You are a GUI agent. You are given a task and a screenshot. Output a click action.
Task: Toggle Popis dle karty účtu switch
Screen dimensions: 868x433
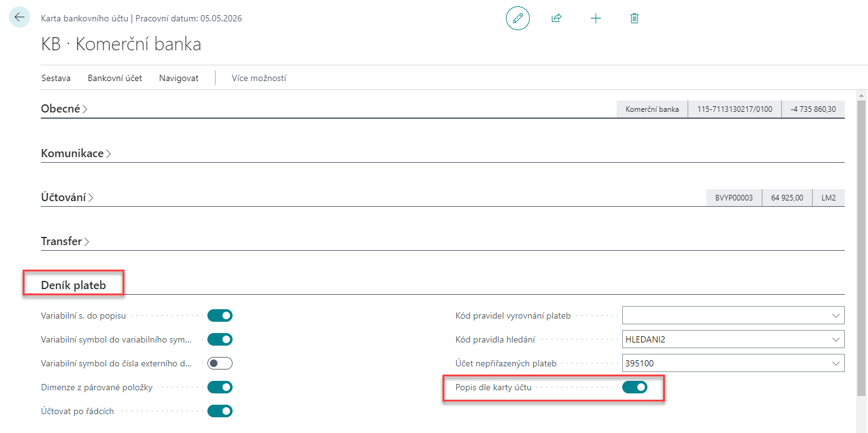point(635,387)
